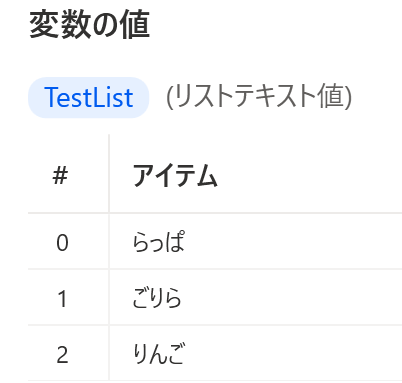Click the separator line below the らっぱ row
This screenshot has width=402, height=383.
tap(215, 269)
